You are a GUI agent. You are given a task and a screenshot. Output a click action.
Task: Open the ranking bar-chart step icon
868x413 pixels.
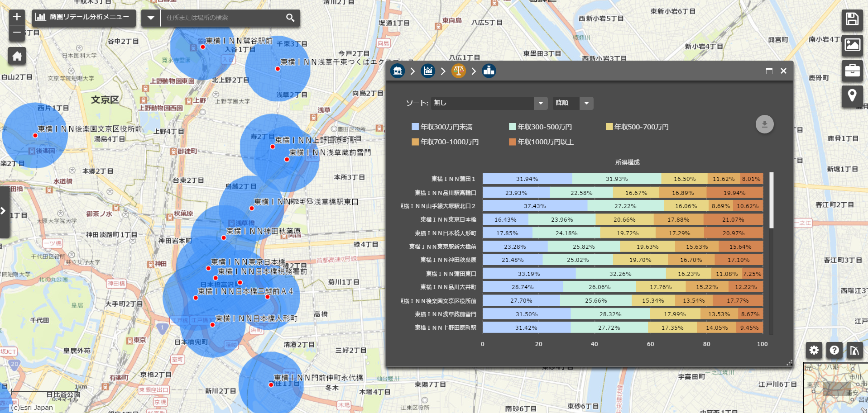click(489, 71)
